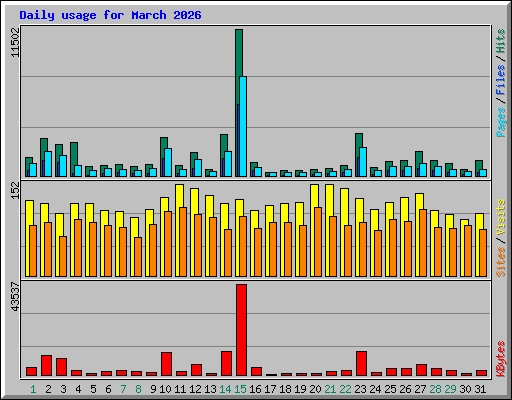Click the green 'Hits' legend label

(500, 41)
